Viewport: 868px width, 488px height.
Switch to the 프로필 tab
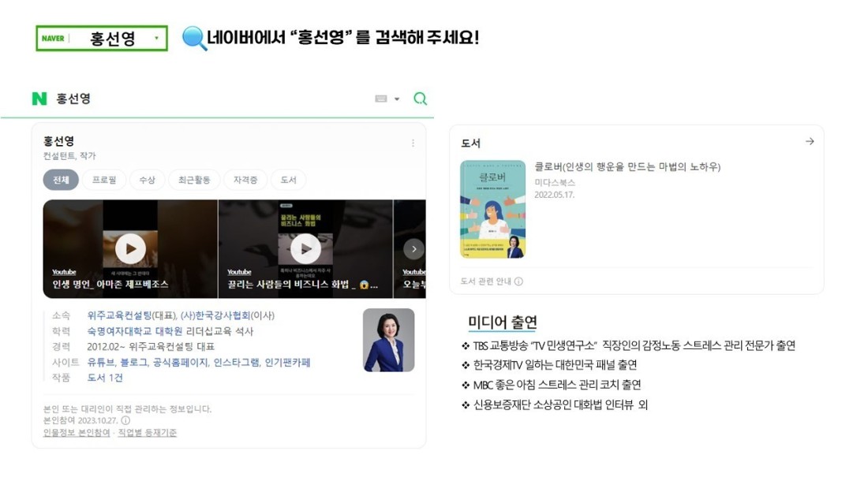(104, 180)
